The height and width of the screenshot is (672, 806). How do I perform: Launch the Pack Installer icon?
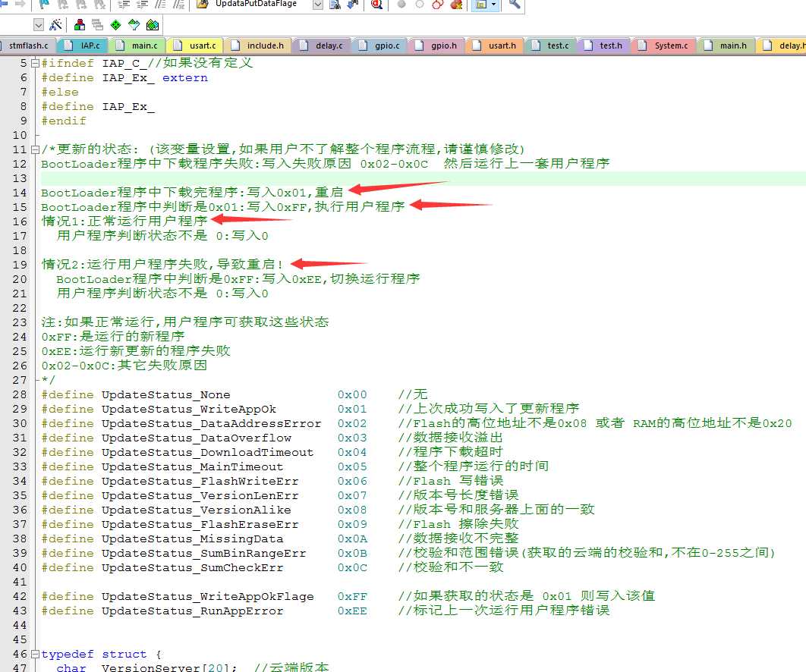(153, 25)
